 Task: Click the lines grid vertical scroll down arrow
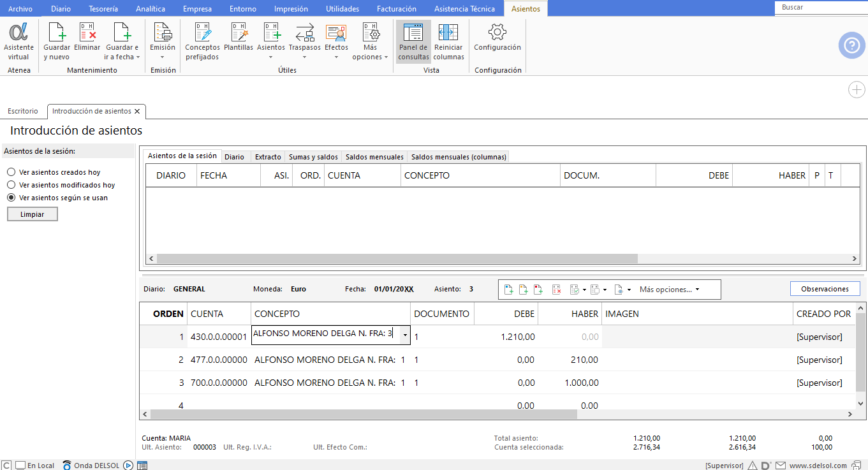tap(860, 403)
